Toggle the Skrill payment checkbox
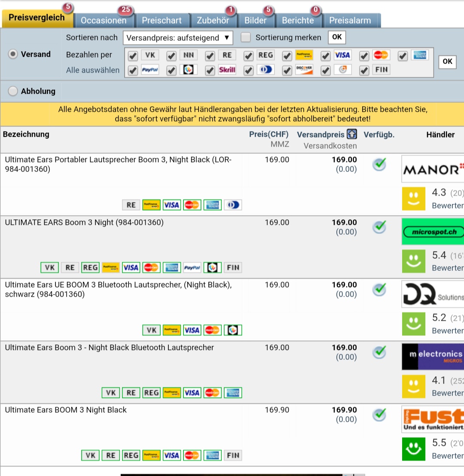 (x=210, y=70)
